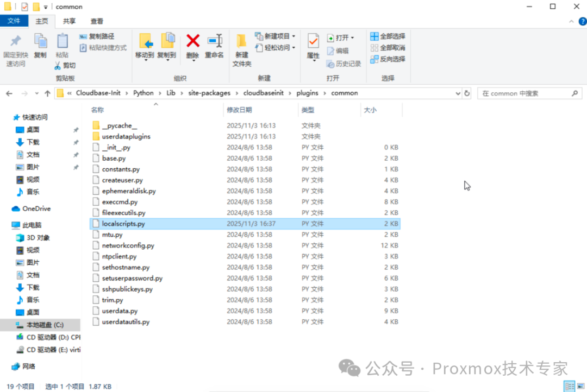Expand the New Item dropdown
Screen dimensions: 587x392
294,36
